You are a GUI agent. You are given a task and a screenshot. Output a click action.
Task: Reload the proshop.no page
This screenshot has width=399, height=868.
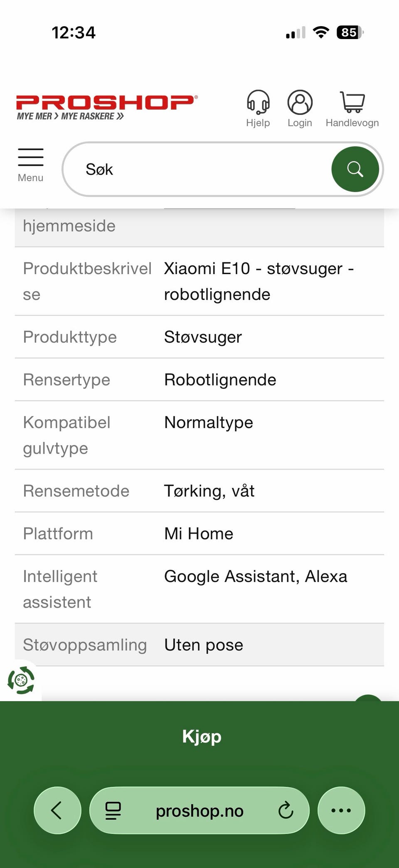[x=286, y=810]
